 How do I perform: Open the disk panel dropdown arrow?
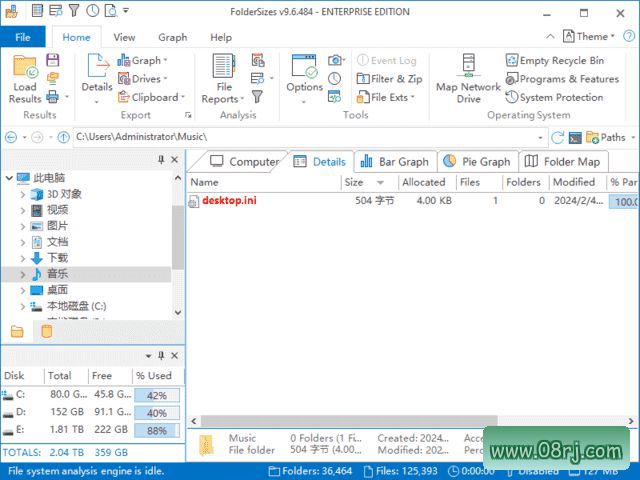tap(149, 356)
